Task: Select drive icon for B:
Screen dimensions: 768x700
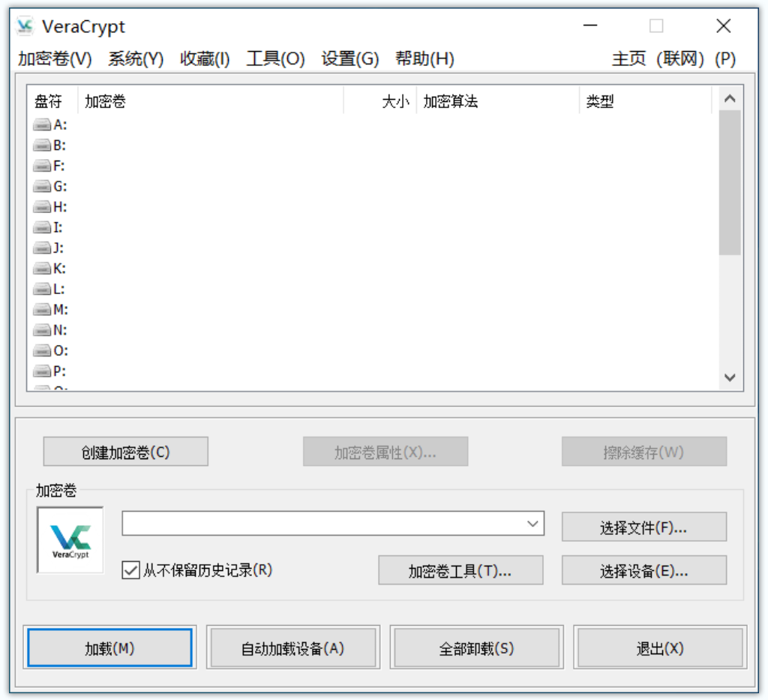Action: (42, 146)
